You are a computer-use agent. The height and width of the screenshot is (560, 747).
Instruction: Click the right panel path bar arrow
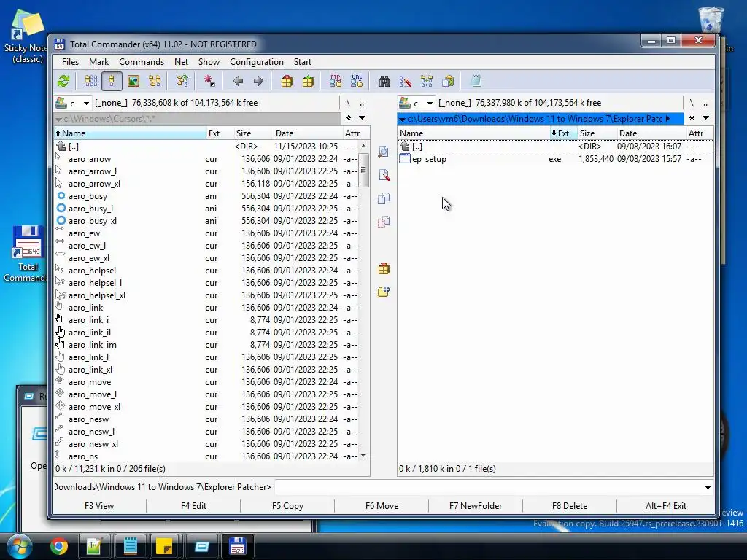(668, 119)
